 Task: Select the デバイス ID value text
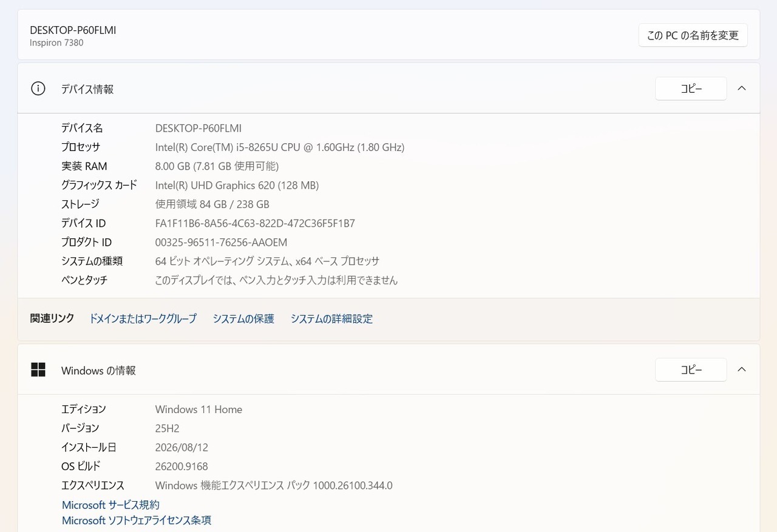tap(255, 223)
